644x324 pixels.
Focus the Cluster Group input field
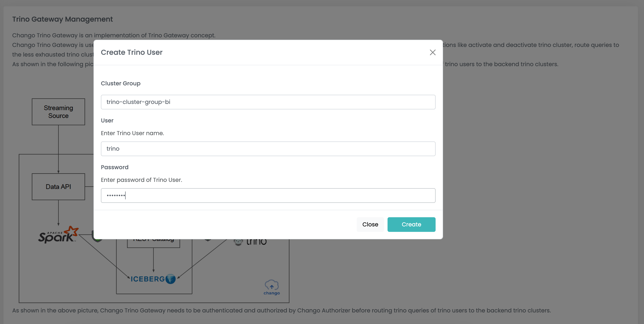[x=268, y=102]
